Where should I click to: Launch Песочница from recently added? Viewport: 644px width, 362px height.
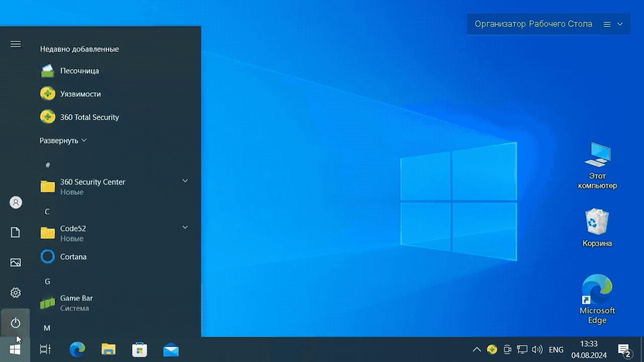click(x=79, y=71)
